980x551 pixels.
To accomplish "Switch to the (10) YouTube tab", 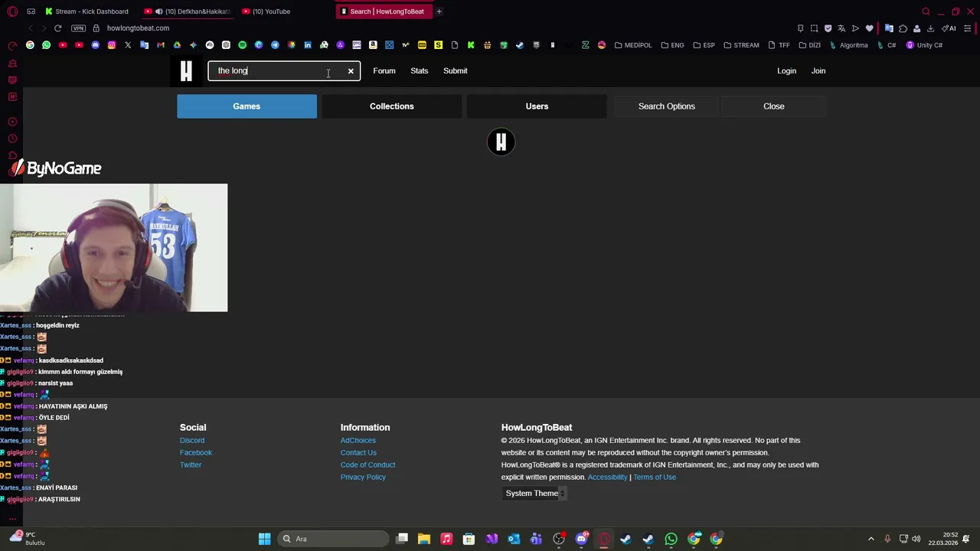I will (268, 11).
